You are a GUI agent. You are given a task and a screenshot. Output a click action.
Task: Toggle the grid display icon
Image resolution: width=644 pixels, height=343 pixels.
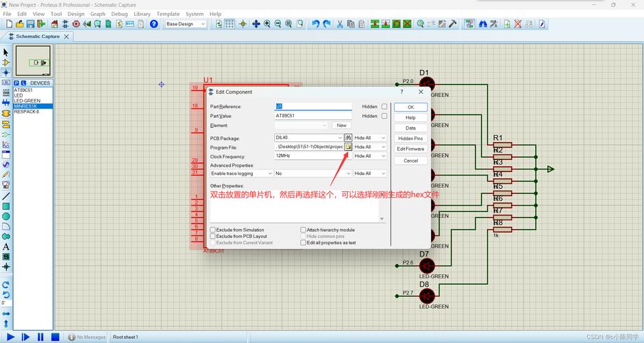[x=230, y=24]
